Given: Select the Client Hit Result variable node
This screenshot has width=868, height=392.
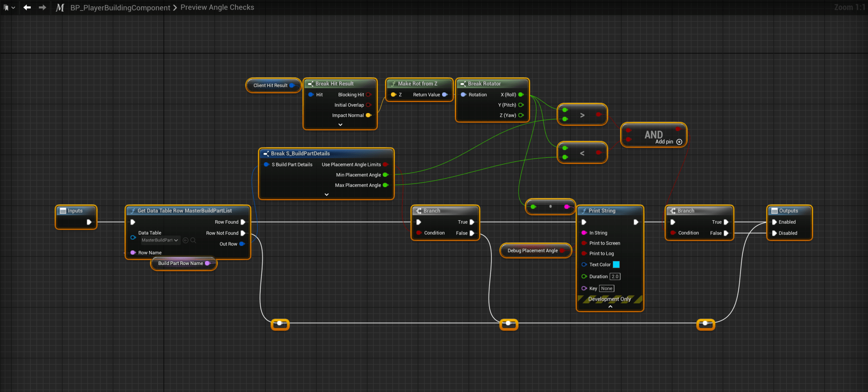Looking at the screenshot, I should coord(270,85).
